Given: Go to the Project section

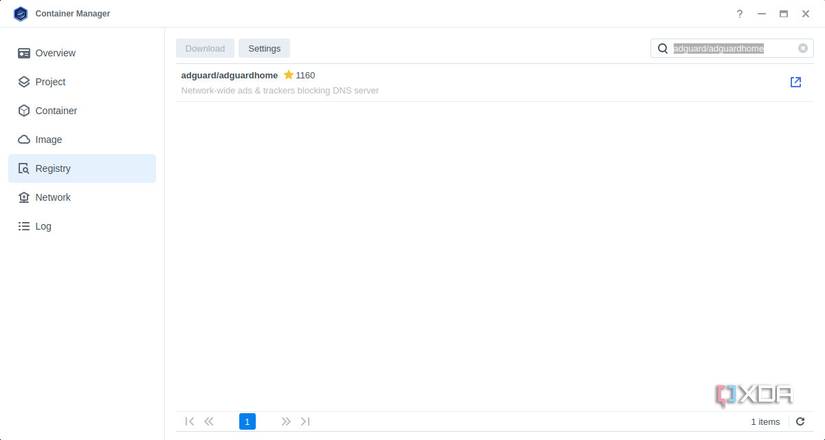Looking at the screenshot, I should click(x=82, y=82).
